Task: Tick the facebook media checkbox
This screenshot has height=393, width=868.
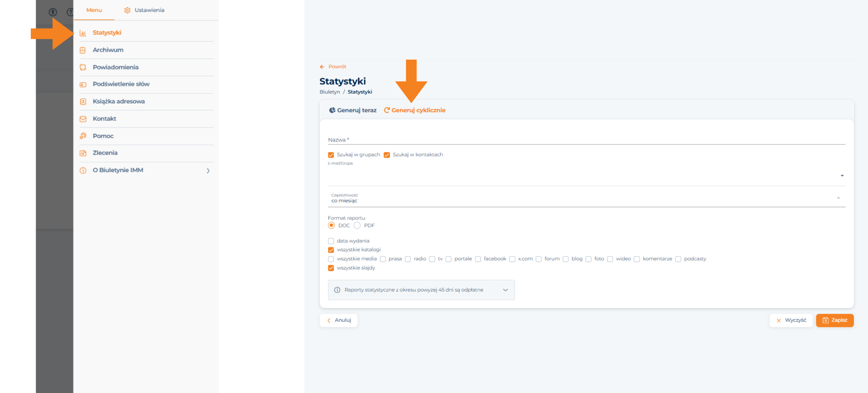Action: pos(478,259)
